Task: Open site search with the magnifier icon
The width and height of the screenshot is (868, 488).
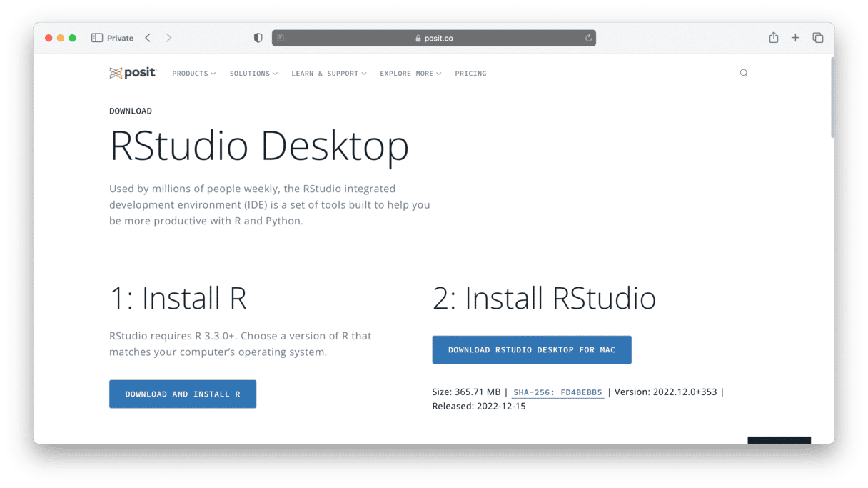Action: (744, 73)
